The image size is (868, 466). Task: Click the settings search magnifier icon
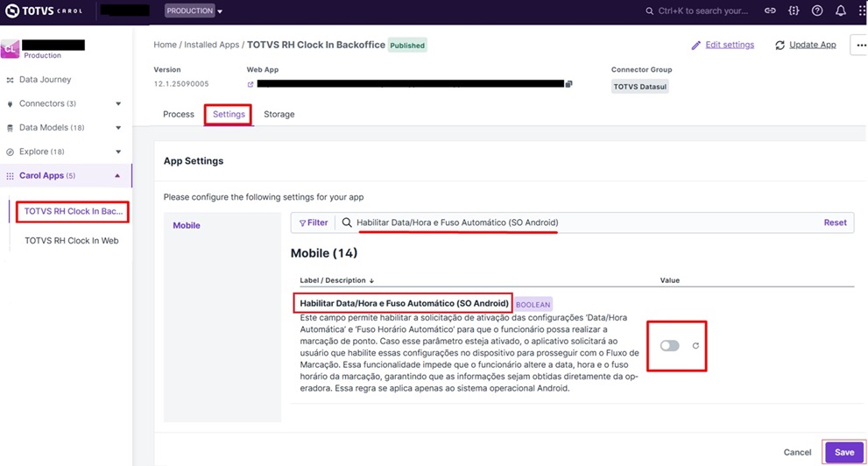pyautogui.click(x=347, y=222)
